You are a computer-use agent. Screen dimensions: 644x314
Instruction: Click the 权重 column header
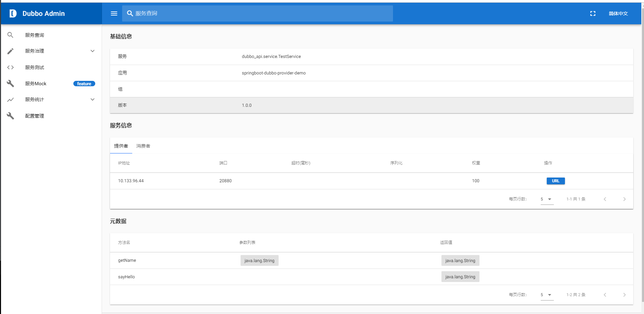(x=476, y=163)
